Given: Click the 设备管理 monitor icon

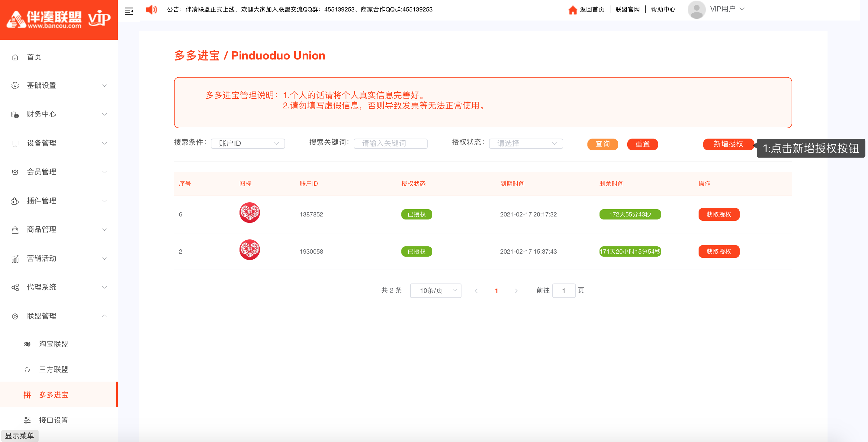Looking at the screenshot, I should tap(15, 143).
